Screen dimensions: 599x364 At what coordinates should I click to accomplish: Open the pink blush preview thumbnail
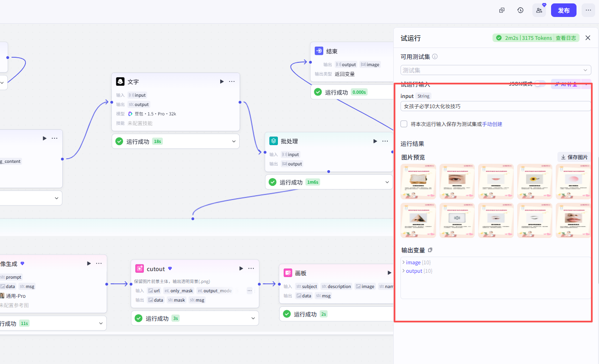(x=573, y=182)
